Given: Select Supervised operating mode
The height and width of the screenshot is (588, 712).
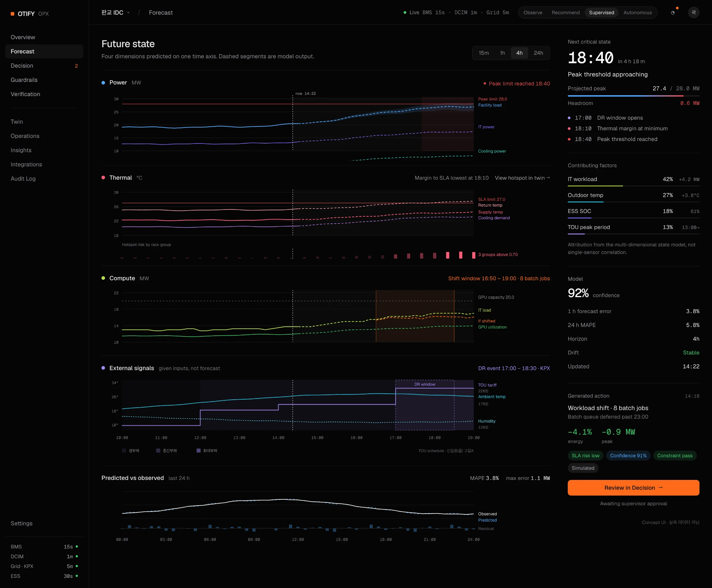Looking at the screenshot, I should 601,13.
